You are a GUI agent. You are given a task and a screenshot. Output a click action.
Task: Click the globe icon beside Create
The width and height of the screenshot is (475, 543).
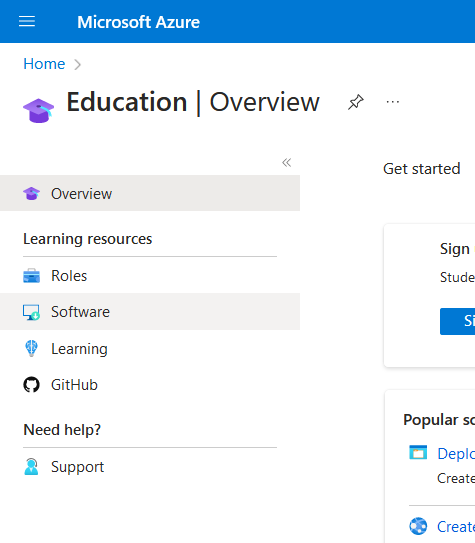tap(418, 526)
